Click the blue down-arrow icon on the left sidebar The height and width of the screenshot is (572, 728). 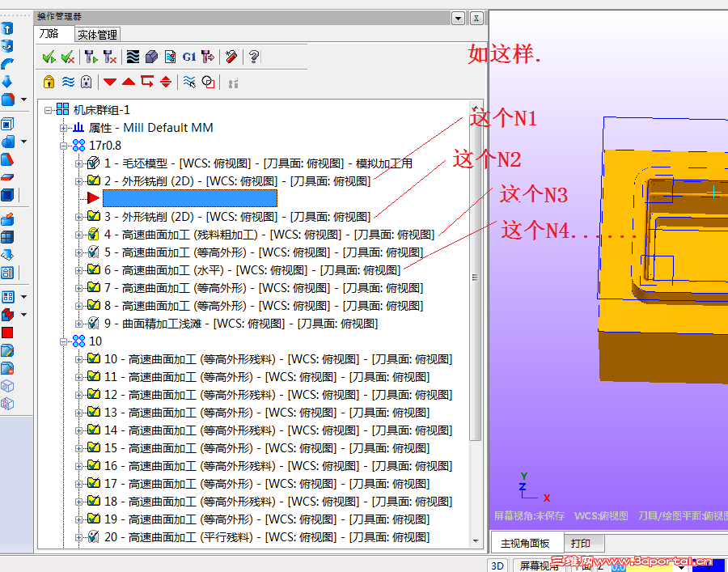[x=7, y=82]
